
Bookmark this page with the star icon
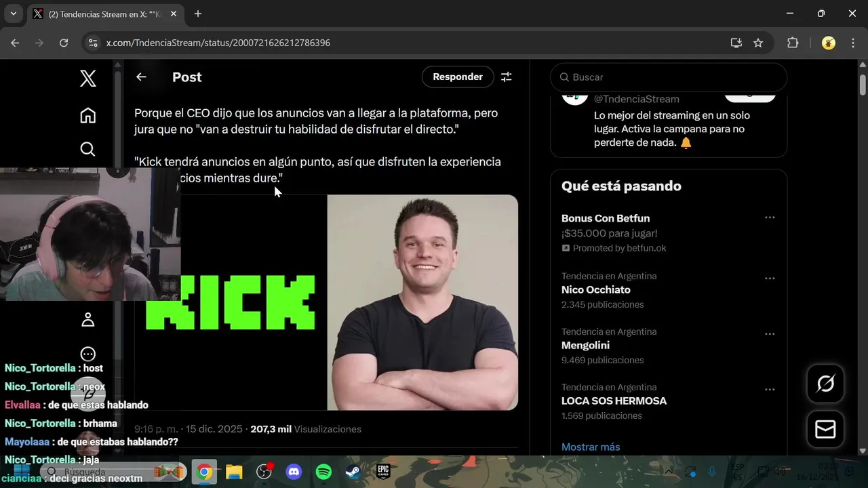pyautogui.click(x=758, y=43)
